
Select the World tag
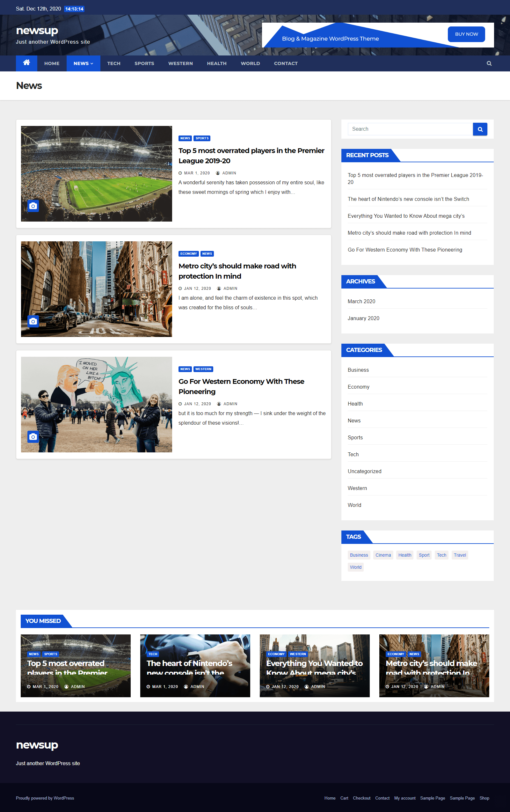tap(355, 567)
